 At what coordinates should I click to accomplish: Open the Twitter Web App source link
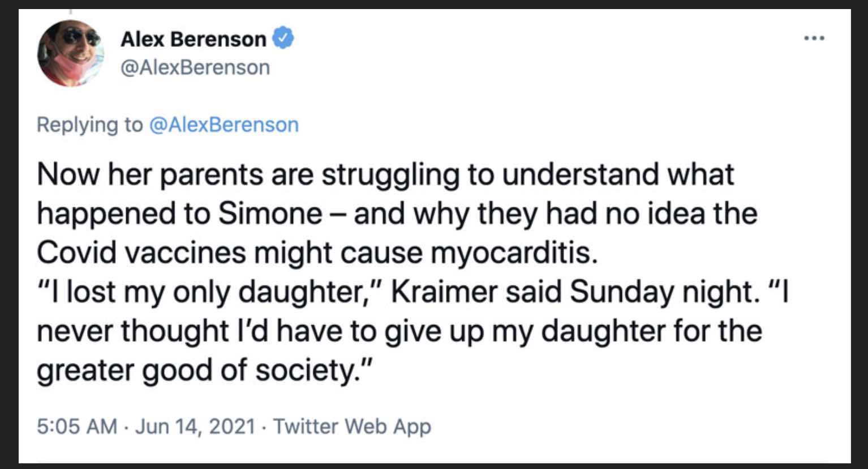click(x=352, y=426)
